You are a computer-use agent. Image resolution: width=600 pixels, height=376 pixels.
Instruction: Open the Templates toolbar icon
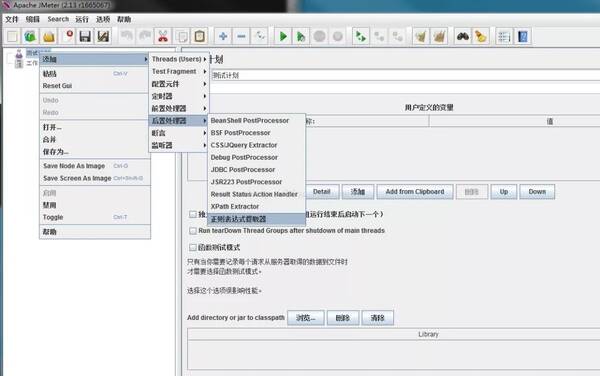tap(30, 36)
